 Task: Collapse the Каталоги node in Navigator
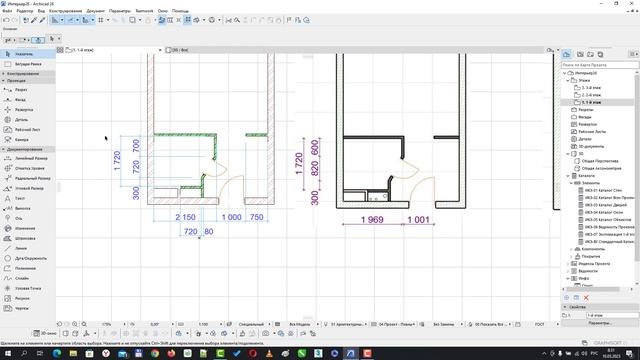point(568,176)
